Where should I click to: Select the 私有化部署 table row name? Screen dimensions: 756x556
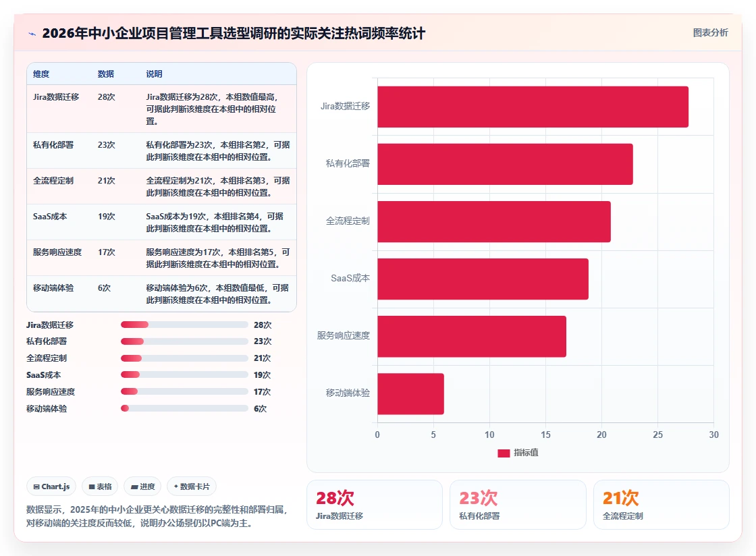click(x=53, y=145)
